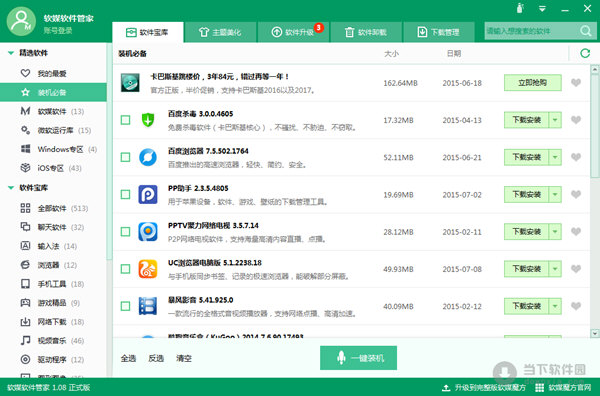This screenshot has height=396, width=600.
Task: Favorite PPTV with its heart icon
Action: click(576, 231)
